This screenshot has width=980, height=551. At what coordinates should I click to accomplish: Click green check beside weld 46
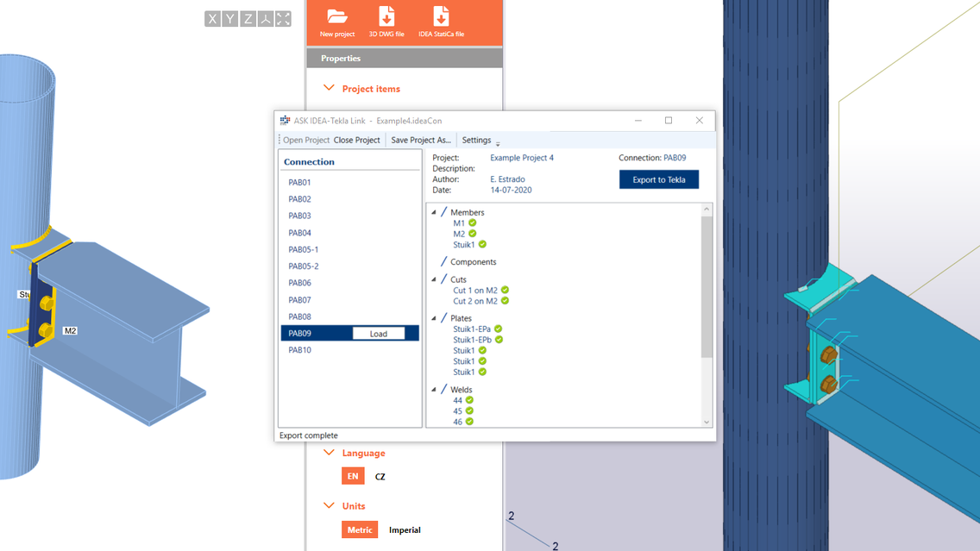click(469, 421)
